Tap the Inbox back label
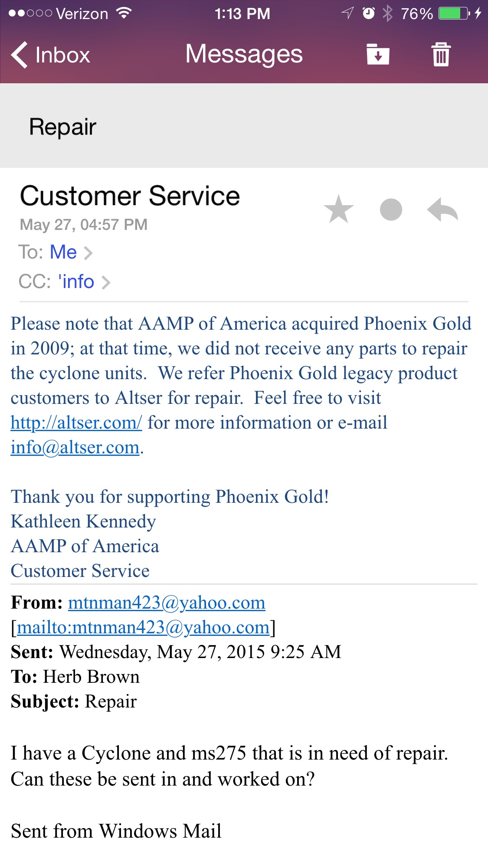Image resolution: width=488 pixels, height=868 pixels. [x=62, y=55]
